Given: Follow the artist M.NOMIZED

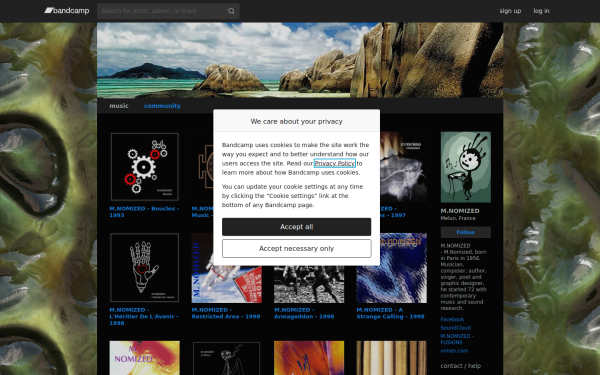Looking at the screenshot, I should click(x=465, y=232).
